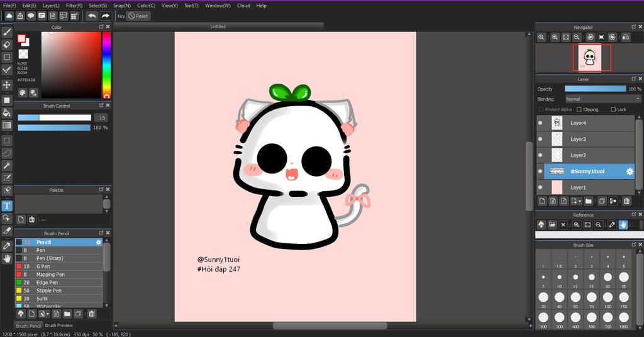
Task: Click the cloud icon in top toolbar
Action: coord(9,16)
